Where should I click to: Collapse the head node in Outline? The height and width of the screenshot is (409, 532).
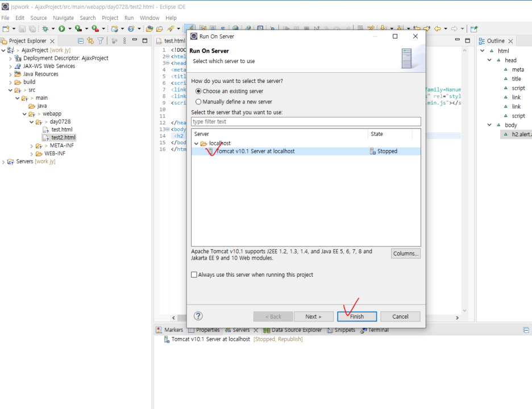[489, 60]
